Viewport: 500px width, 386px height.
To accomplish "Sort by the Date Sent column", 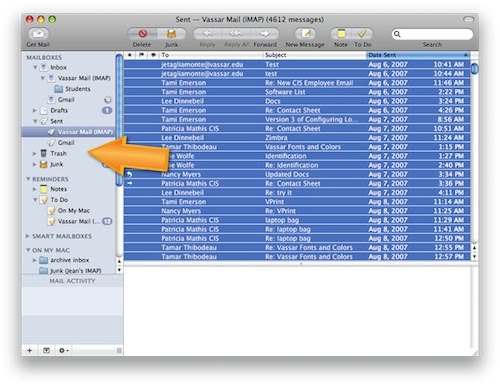I will pos(418,55).
